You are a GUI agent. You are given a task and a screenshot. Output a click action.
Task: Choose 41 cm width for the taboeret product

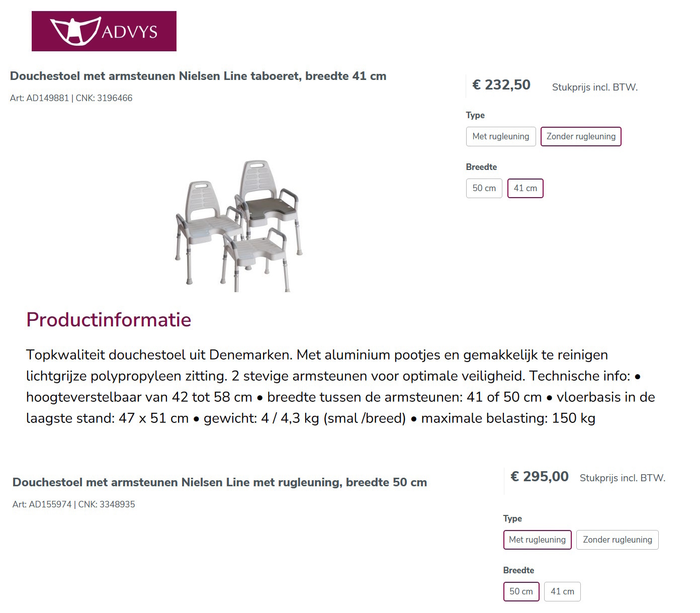[525, 189]
